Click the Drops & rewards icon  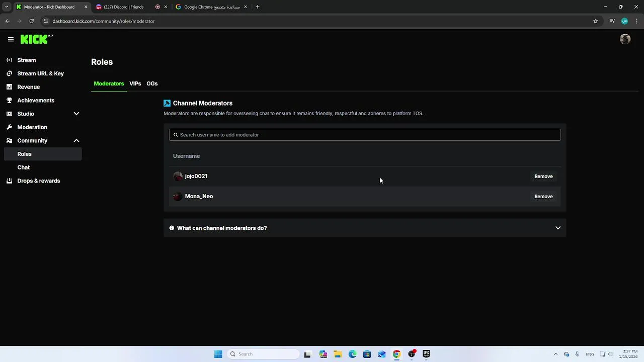[x=9, y=180]
